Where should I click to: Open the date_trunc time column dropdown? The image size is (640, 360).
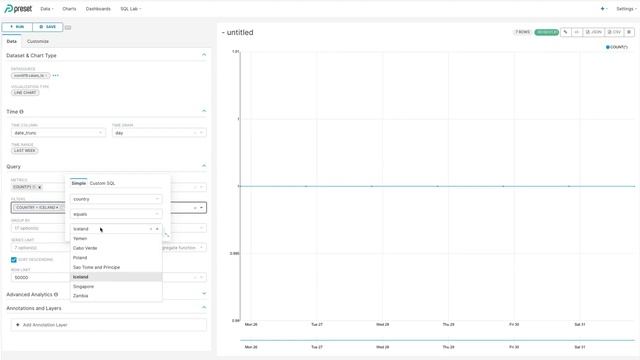[x=58, y=133]
